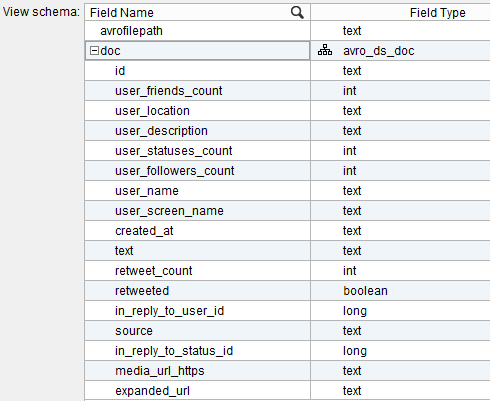Click the text type of user_screen_name
The height and width of the screenshot is (401, 490).
352,211
